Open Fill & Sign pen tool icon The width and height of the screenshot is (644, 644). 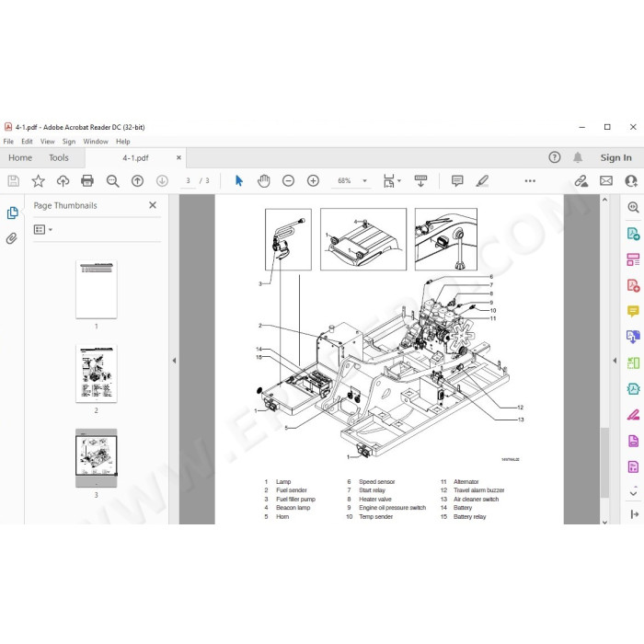click(633, 415)
